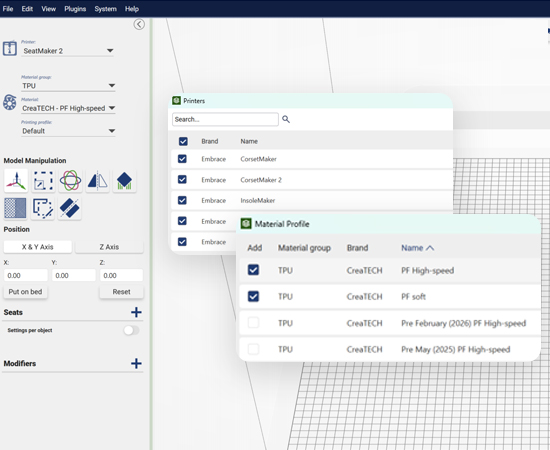Click the PF soft material name

point(414,297)
